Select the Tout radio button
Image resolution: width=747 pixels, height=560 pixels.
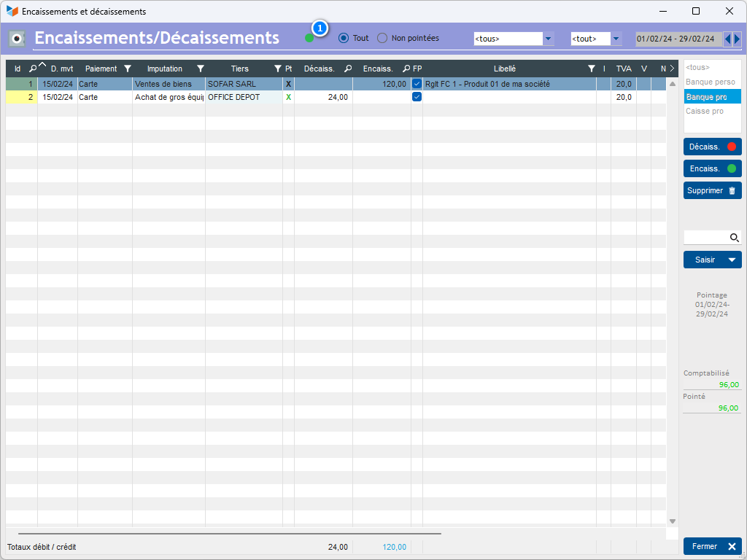pos(344,38)
